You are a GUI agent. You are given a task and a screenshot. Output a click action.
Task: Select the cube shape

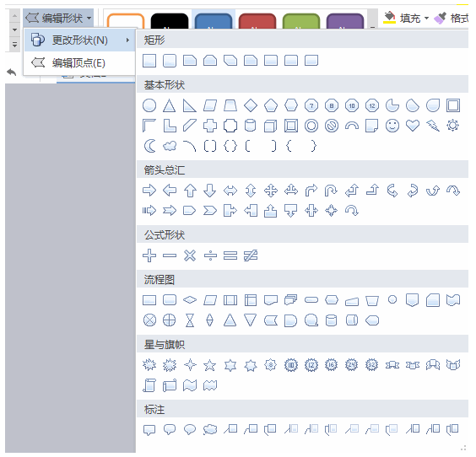[270, 126]
